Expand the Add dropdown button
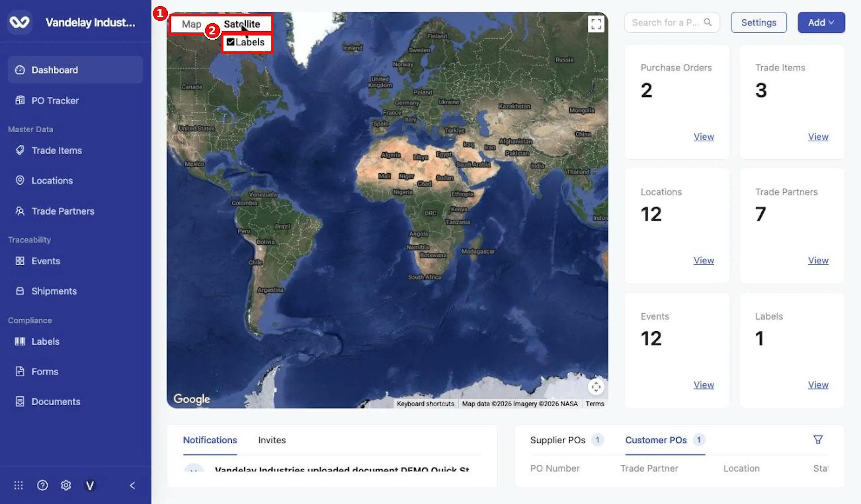The width and height of the screenshot is (861, 504). coord(821,23)
